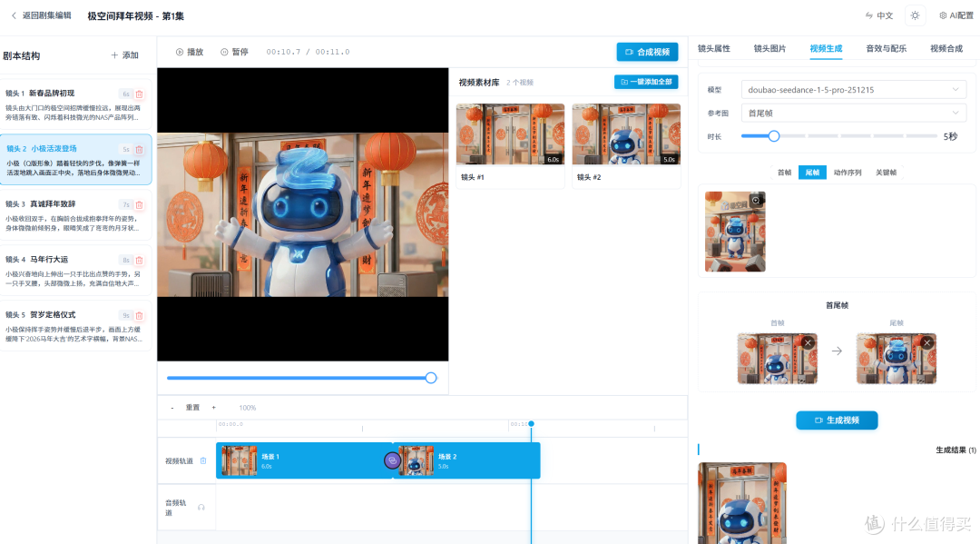This screenshot has height=544, width=980.
Task: Click library thumbnail 镜头 #1
Action: (x=510, y=134)
